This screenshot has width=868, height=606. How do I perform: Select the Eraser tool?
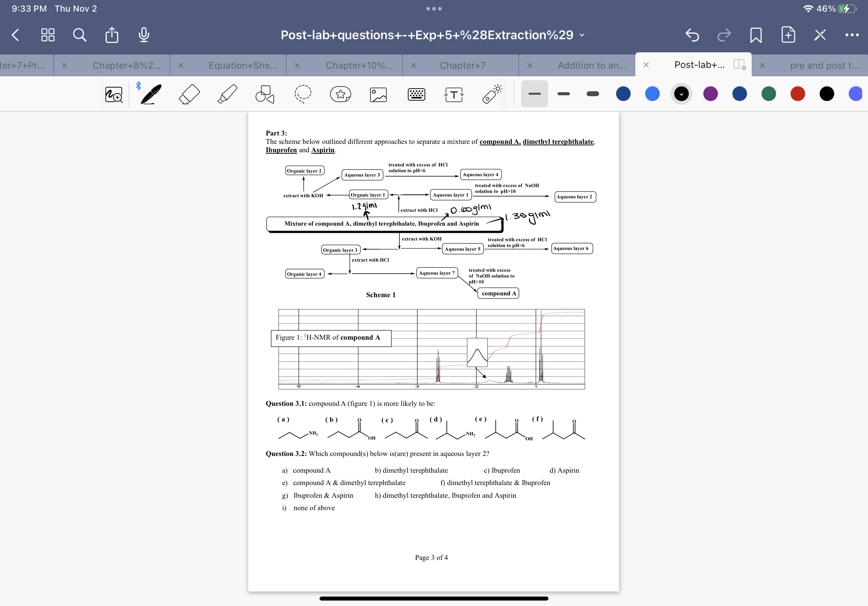point(189,94)
